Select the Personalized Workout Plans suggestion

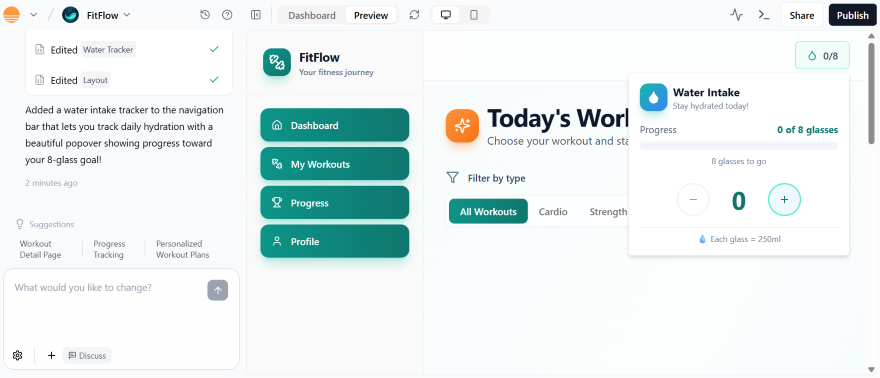tap(182, 249)
